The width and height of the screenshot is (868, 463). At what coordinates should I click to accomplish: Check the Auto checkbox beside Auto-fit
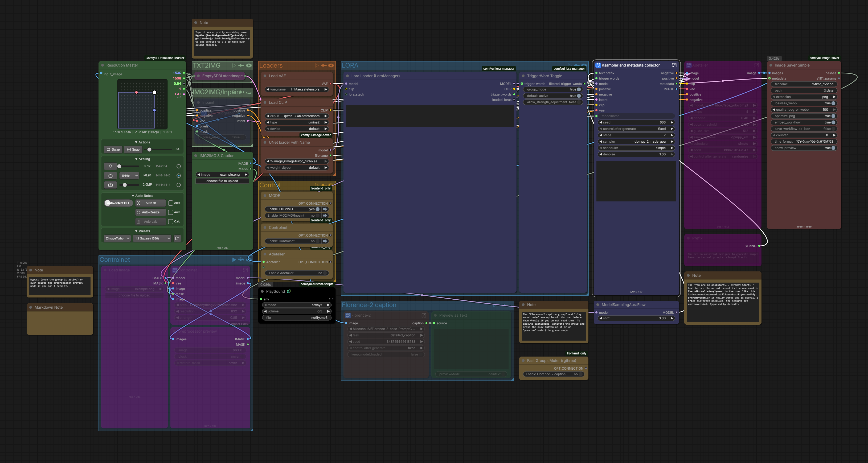point(171,203)
